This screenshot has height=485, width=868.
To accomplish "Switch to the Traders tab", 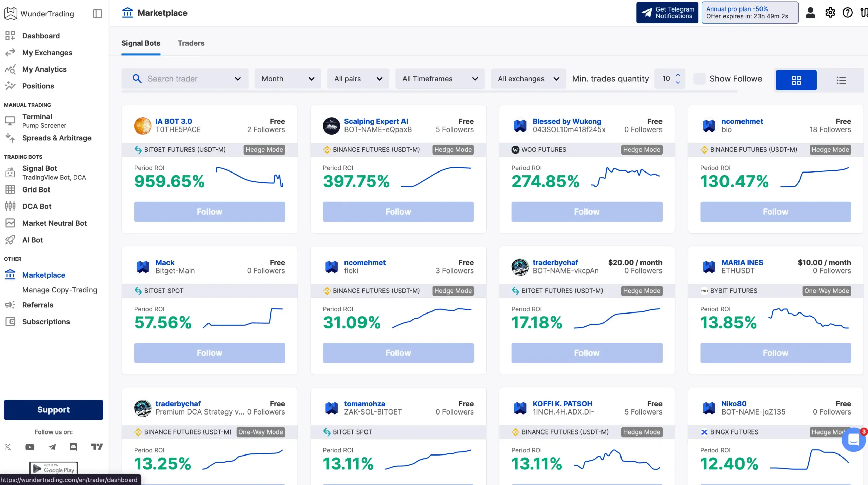I will pos(191,43).
